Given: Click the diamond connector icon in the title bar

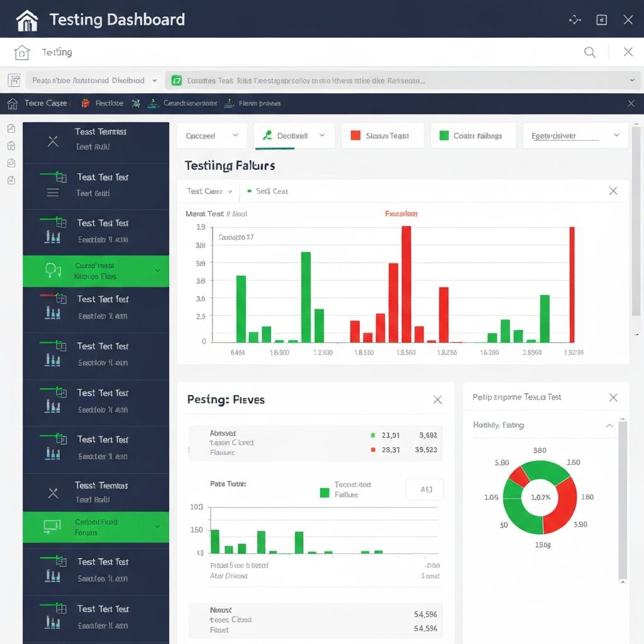Looking at the screenshot, I should [575, 19].
